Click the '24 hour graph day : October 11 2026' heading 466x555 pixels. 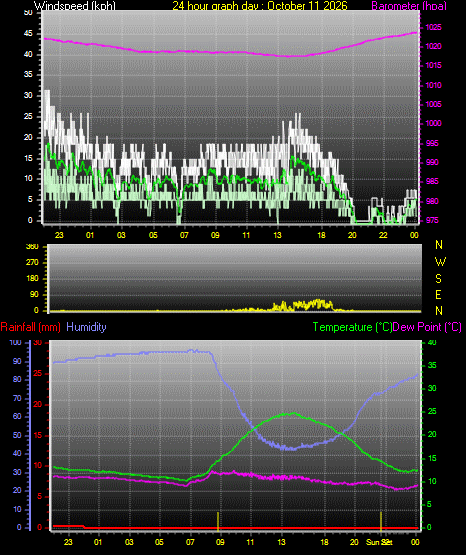260,6
